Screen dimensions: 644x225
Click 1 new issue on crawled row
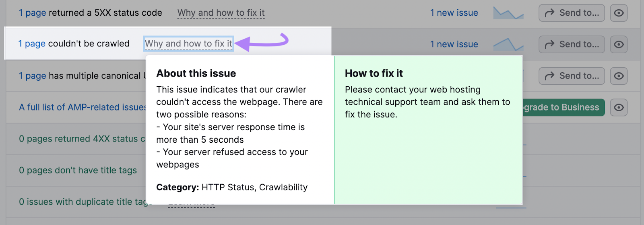tap(454, 44)
